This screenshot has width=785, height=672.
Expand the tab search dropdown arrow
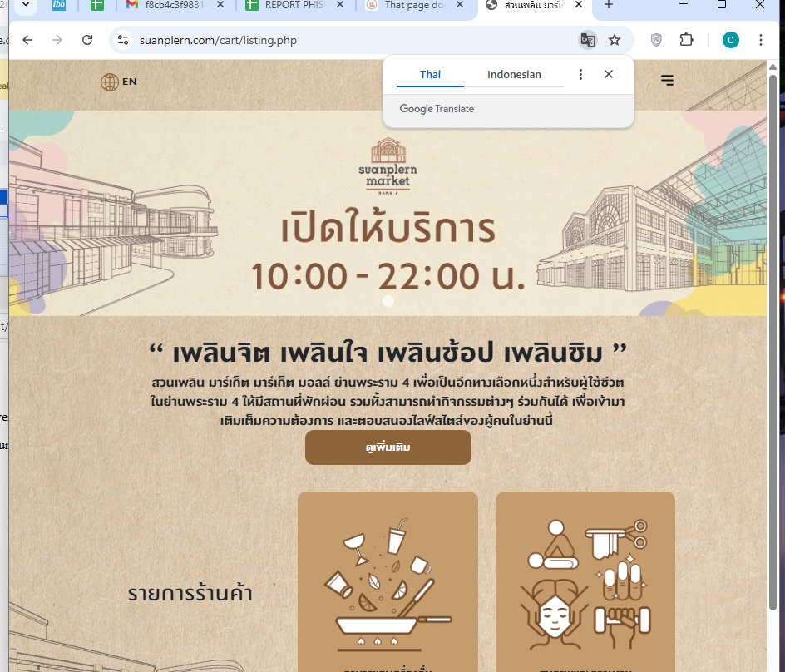click(26, 5)
